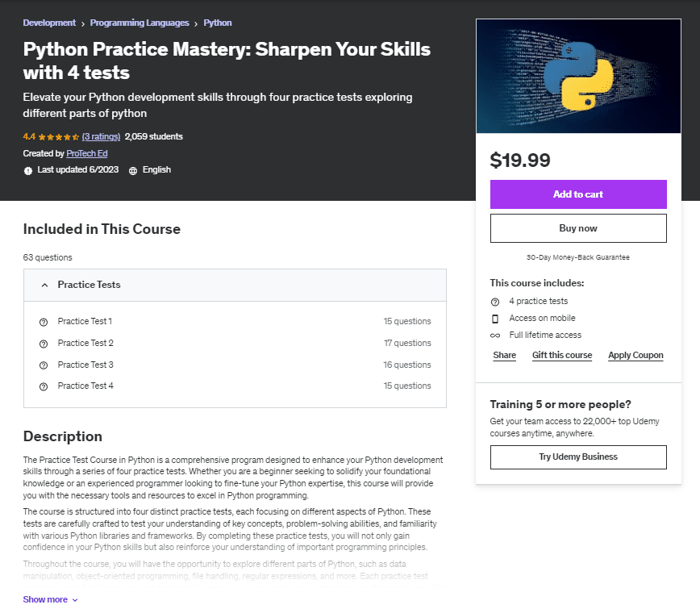Click the Python course thumbnail image
The image size is (700, 613).
coord(578,76)
